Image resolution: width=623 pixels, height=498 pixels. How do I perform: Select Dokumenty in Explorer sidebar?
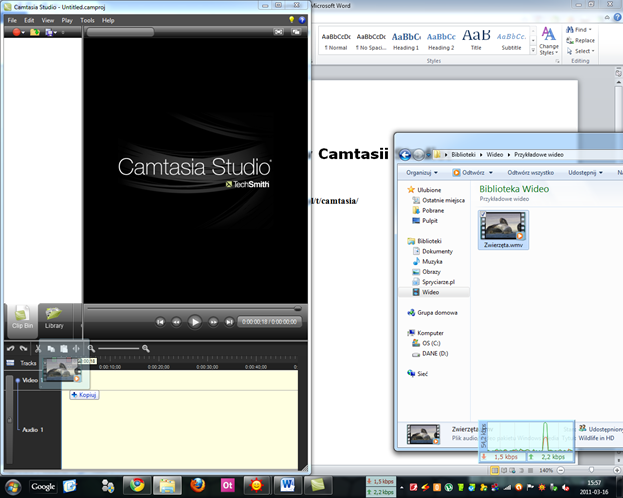pos(433,251)
